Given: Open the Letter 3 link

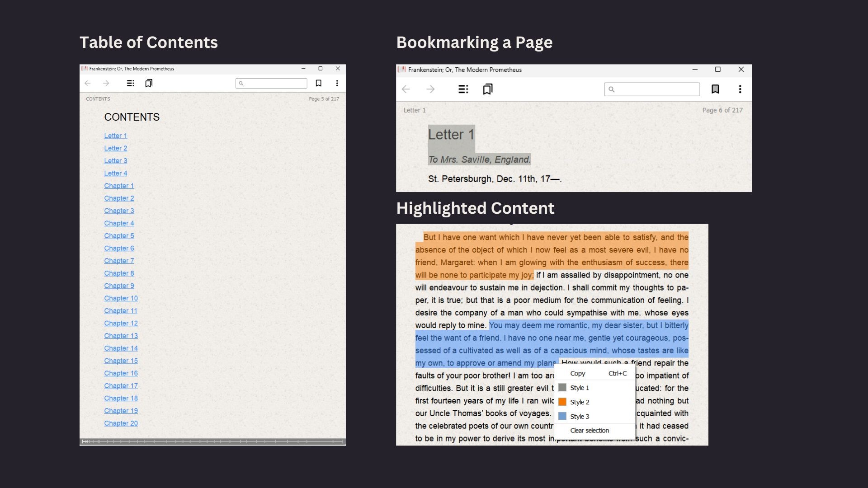Looking at the screenshot, I should click(x=116, y=161).
